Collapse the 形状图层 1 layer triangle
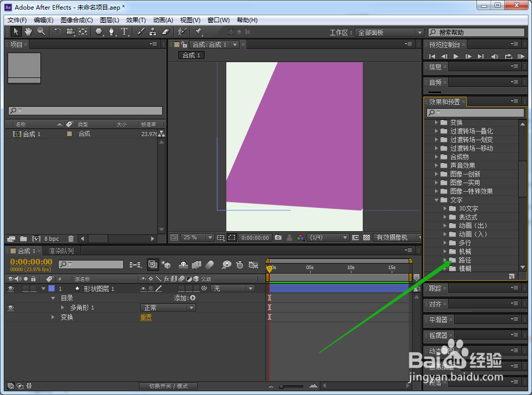The height and width of the screenshot is (395, 532). click(43, 289)
